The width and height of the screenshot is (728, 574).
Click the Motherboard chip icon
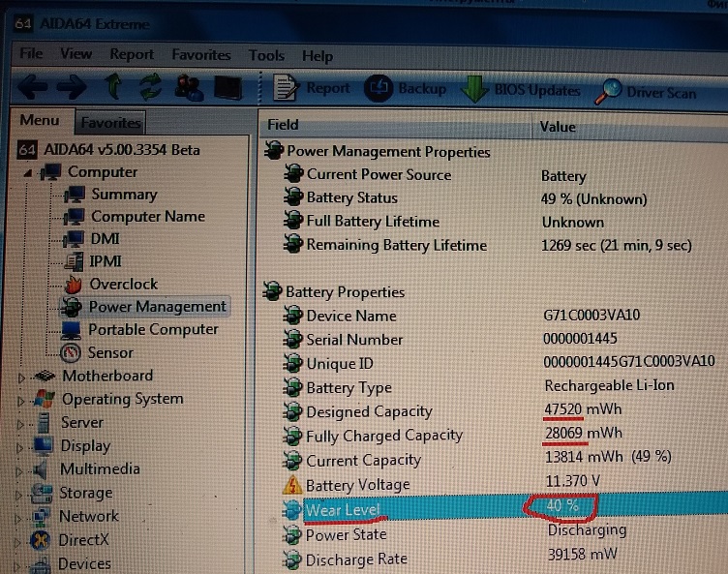(x=45, y=376)
